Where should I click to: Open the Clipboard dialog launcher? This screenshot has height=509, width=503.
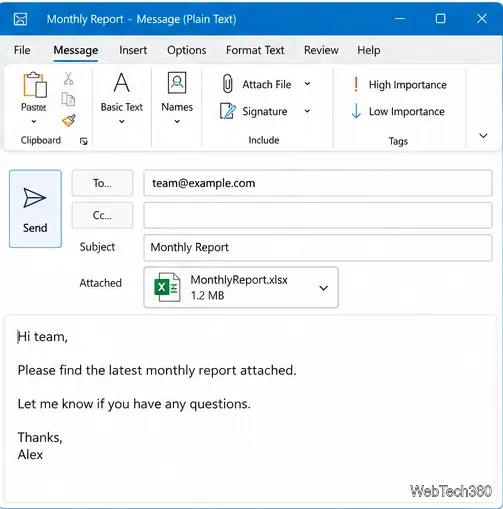pyautogui.click(x=84, y=142)
